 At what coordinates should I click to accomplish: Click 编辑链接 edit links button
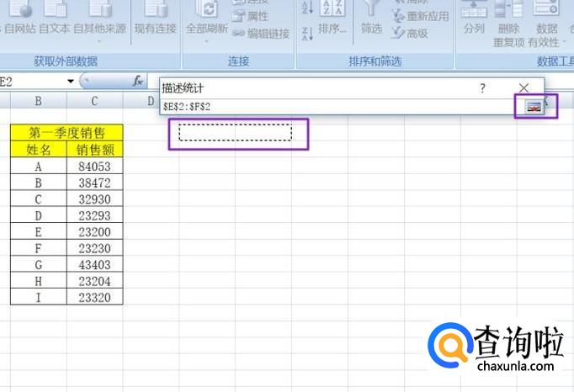(x=261, y=34)
